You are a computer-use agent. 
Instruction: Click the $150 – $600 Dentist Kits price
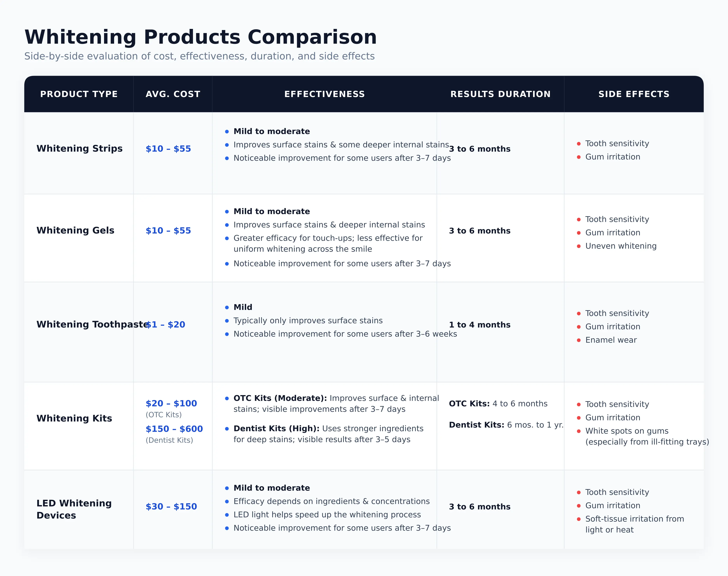coord(174,429)
